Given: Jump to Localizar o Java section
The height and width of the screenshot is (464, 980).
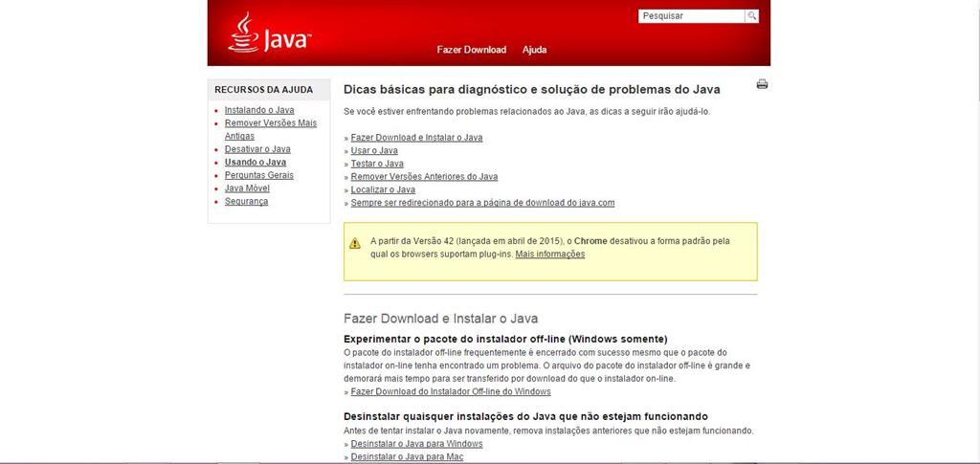Looking at the screenshot, I should (x=383, y=189).
